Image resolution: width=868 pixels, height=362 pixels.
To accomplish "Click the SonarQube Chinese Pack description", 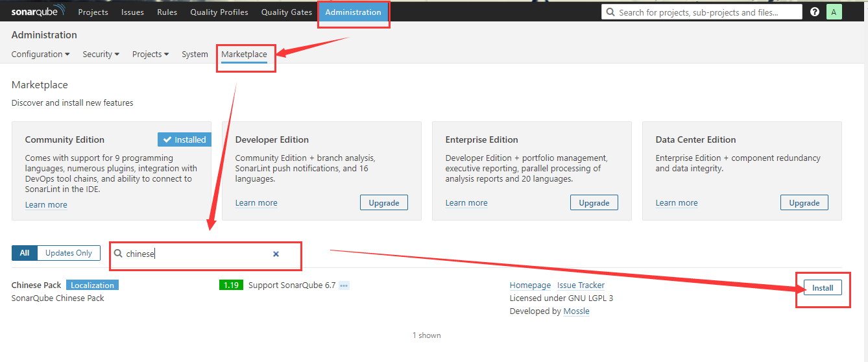I will pos(58,298).
